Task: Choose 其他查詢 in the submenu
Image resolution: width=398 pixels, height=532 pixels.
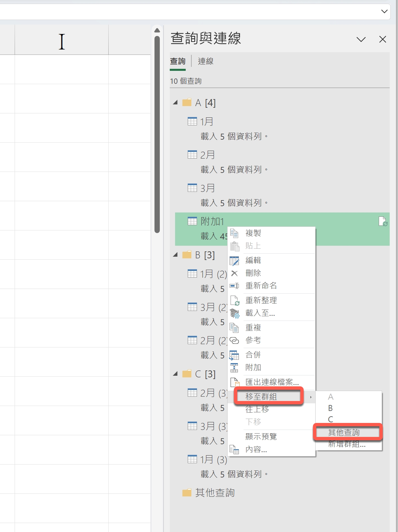Action: 344,433
